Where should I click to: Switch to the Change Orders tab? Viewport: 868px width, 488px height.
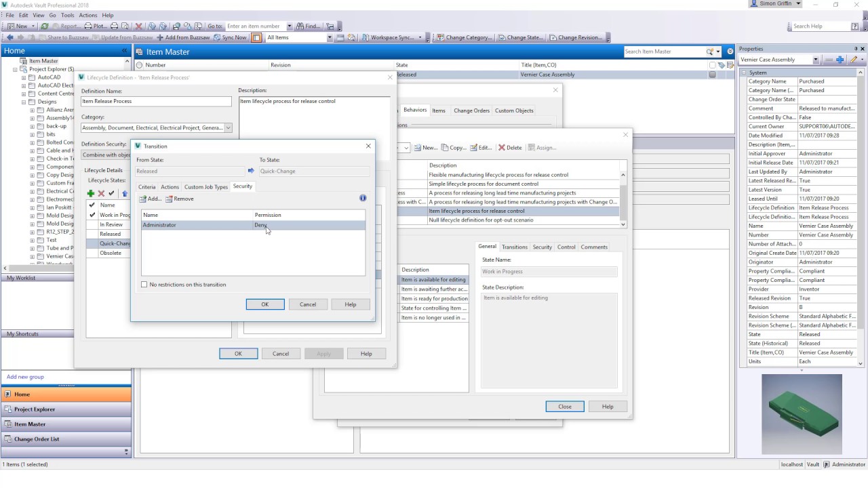pyautogui.click(x=471, y=110)
